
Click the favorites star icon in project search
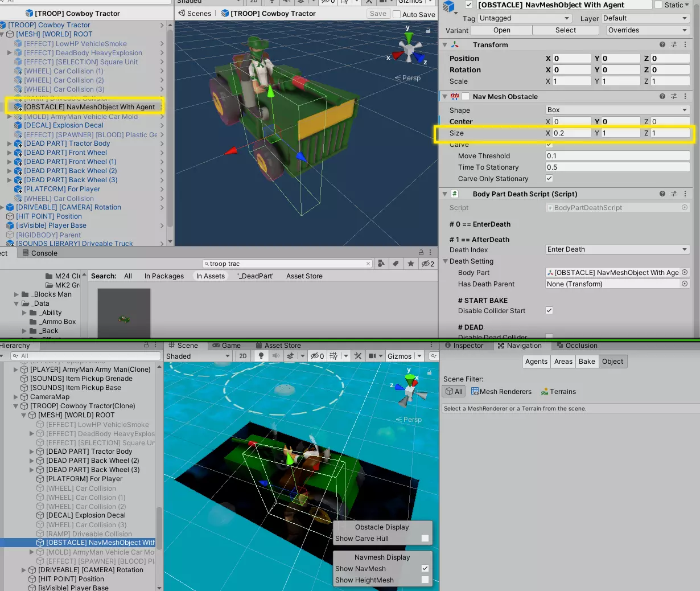(411, 264)
